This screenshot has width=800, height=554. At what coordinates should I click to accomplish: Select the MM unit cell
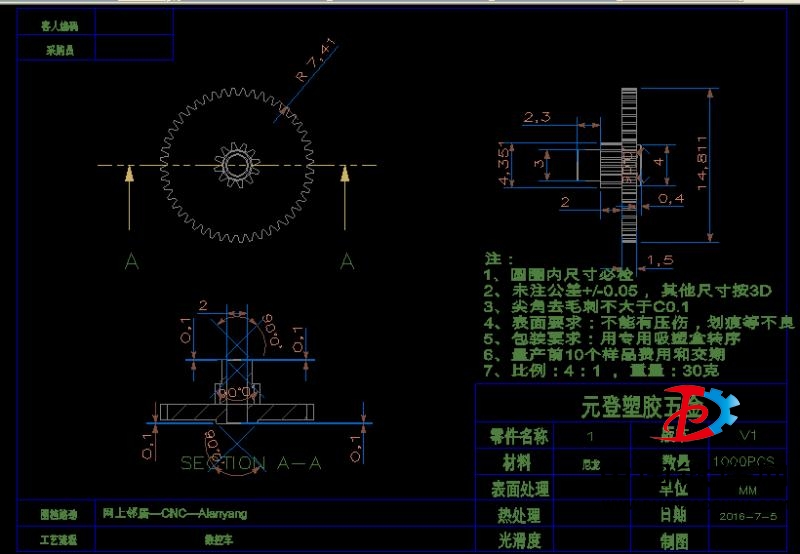click(x=746, y=490)
